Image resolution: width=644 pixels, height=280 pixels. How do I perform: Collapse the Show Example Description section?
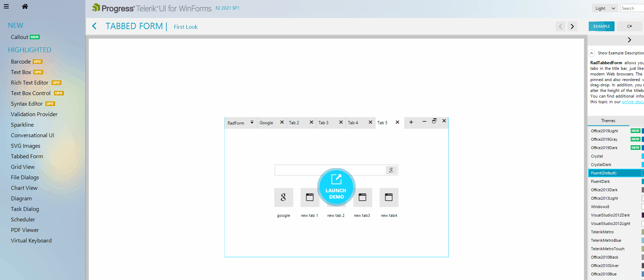(592, 53)
